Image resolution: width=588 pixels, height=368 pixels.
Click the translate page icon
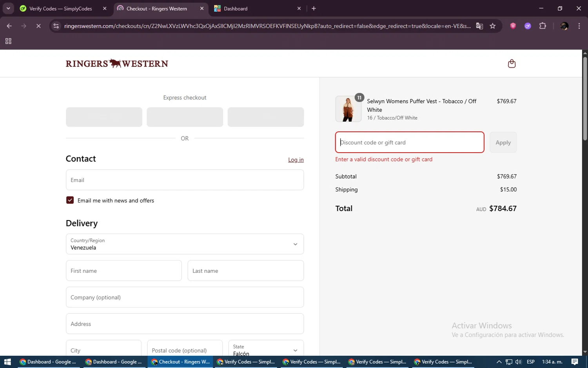(x=479, y=26)
